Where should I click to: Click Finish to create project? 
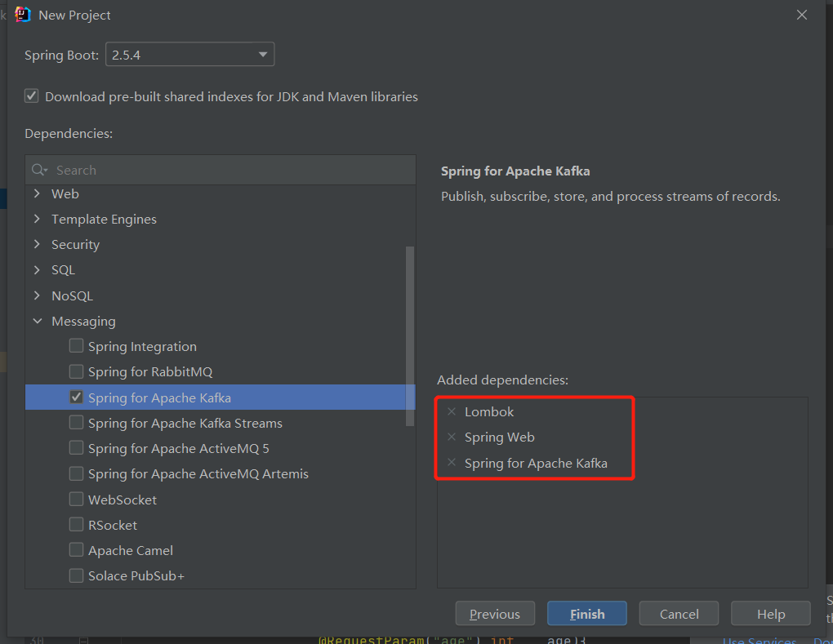click(x=587, y=614)
